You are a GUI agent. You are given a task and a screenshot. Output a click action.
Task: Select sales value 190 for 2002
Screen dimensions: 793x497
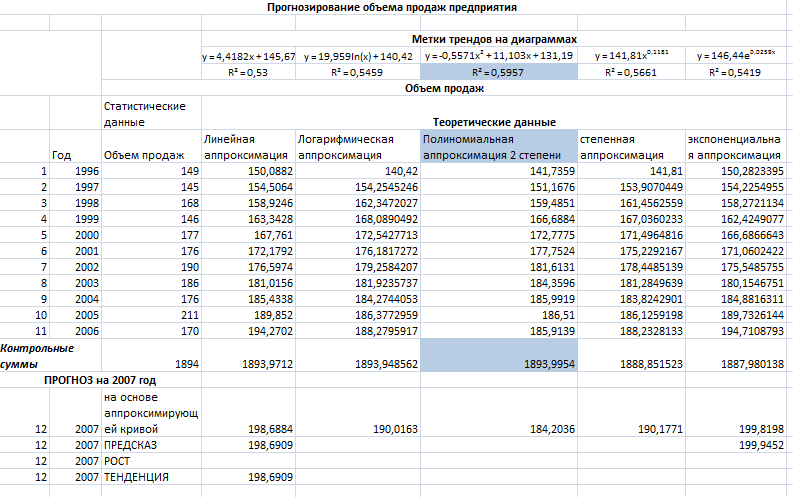coord(190,267)
